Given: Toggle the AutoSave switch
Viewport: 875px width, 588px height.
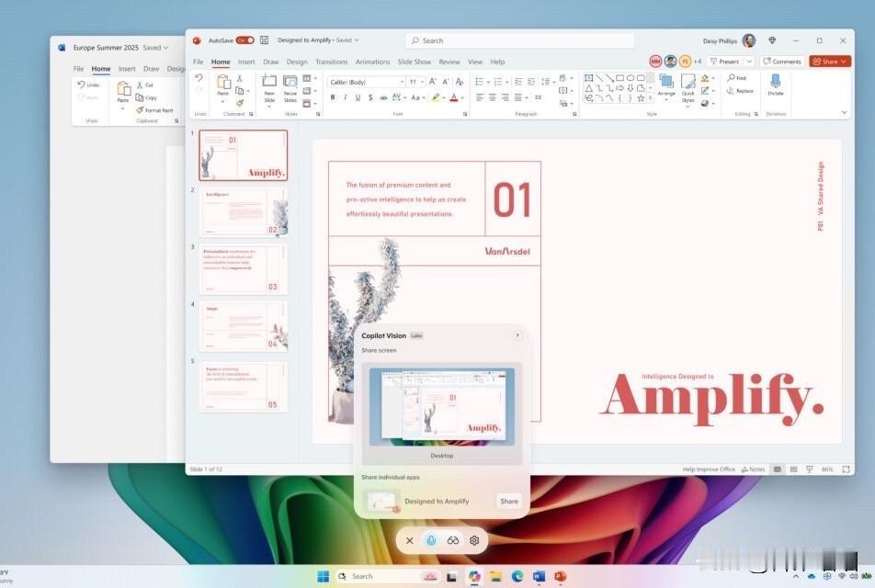Looking at the screenshot, I should [244, 40].
